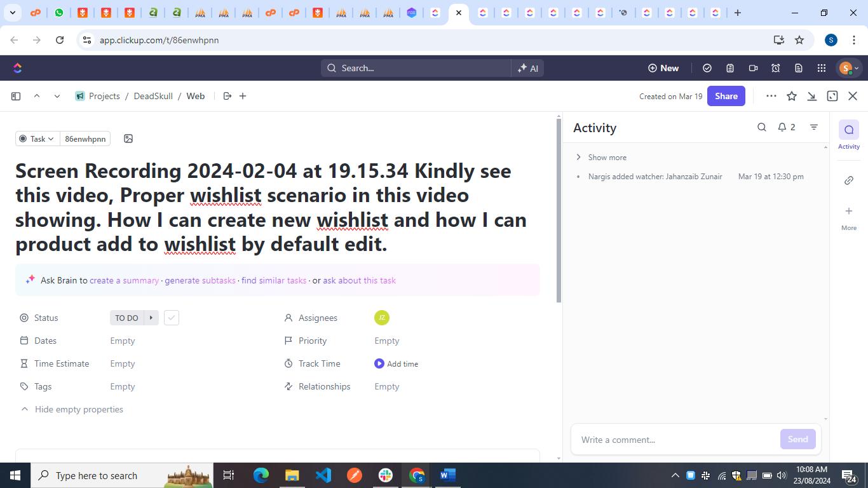Open the DeadSkull breadcrumb
Viewport: 868px width, 488px height.
coord(153,96)
